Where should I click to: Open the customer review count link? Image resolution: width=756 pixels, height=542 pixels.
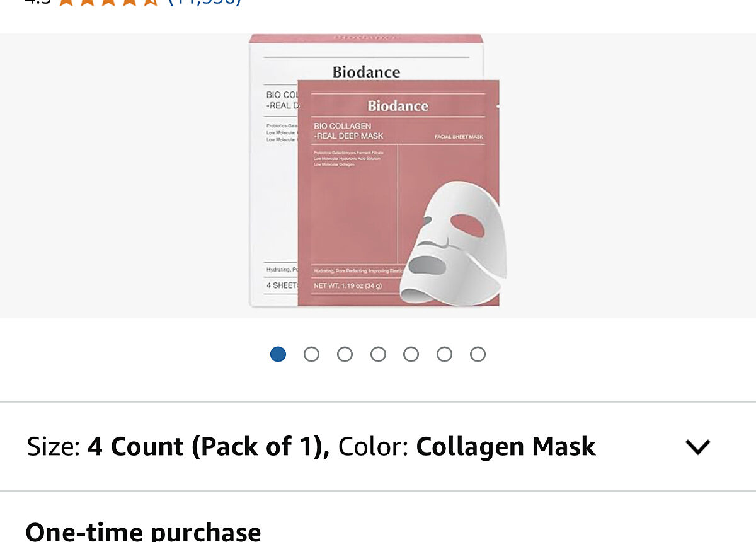pyautogui.click(x=205, y=2)
